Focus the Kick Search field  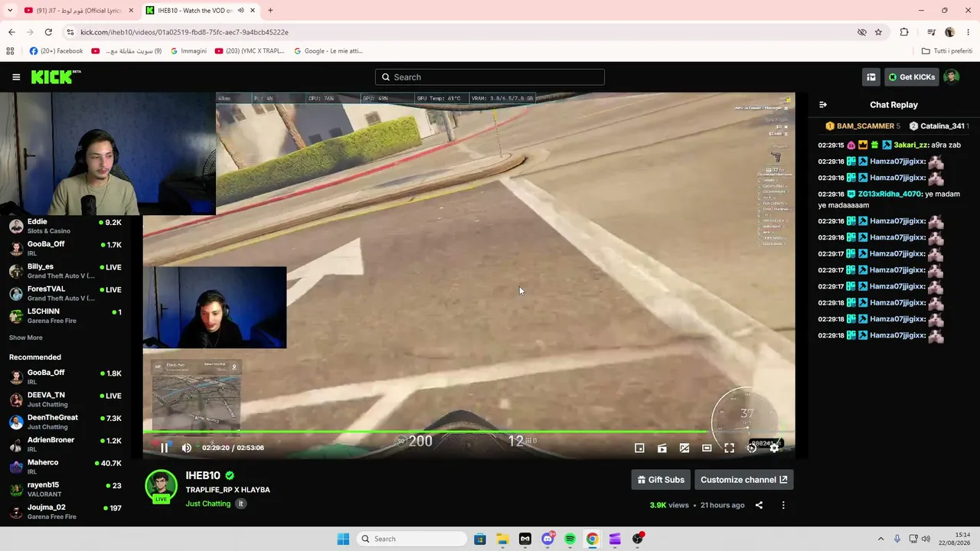click(490, 77)
